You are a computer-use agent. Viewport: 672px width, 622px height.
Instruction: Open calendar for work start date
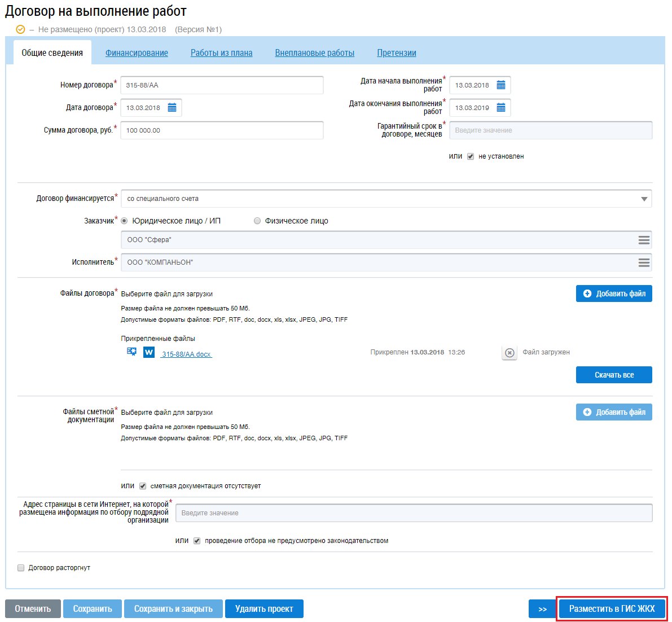[x=500, y=85]
